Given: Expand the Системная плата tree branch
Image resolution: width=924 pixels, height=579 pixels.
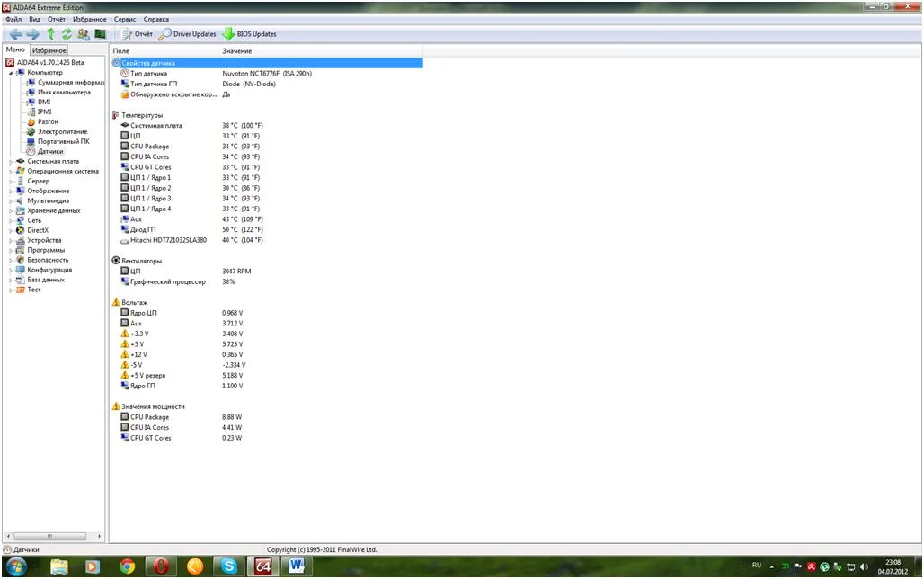Looking at the screenshot, I should [11, 162].
